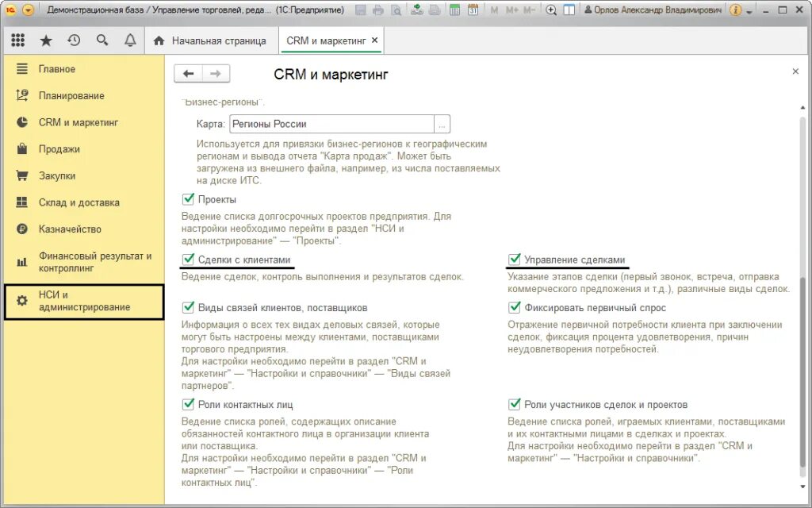
Task: Switch to Начальная страница tab
Action: [210, 41]
